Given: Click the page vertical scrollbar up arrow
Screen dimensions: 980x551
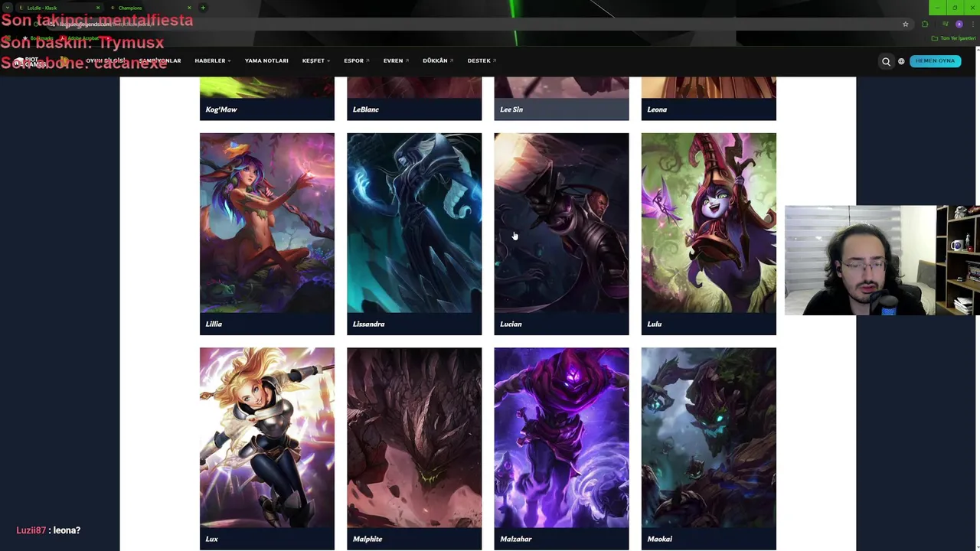Looking at the screenshot, I should pyautogui.click(x=976, y=50).
